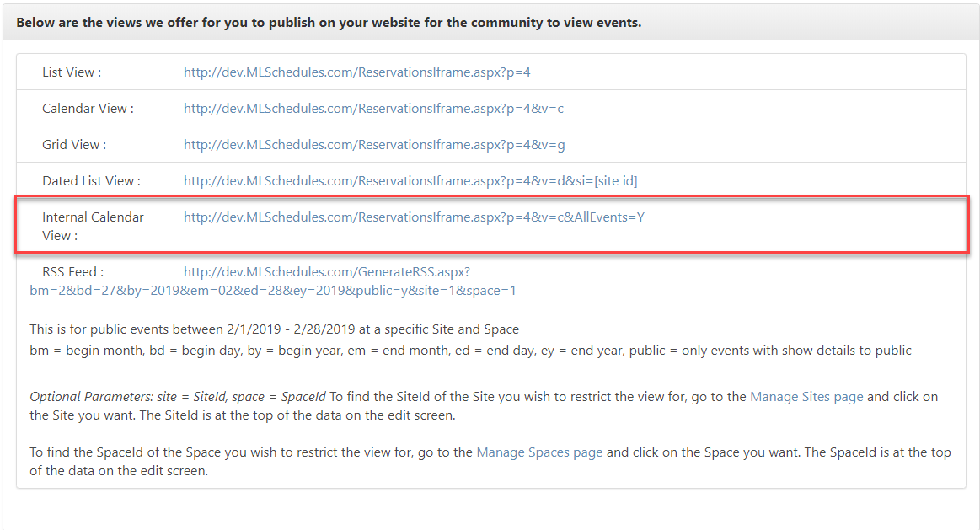Go to the Manage Spaces page link
Image resolution: width=980 pixels, height=530 pixels.
pyautogui.click(x=539, y=452)
